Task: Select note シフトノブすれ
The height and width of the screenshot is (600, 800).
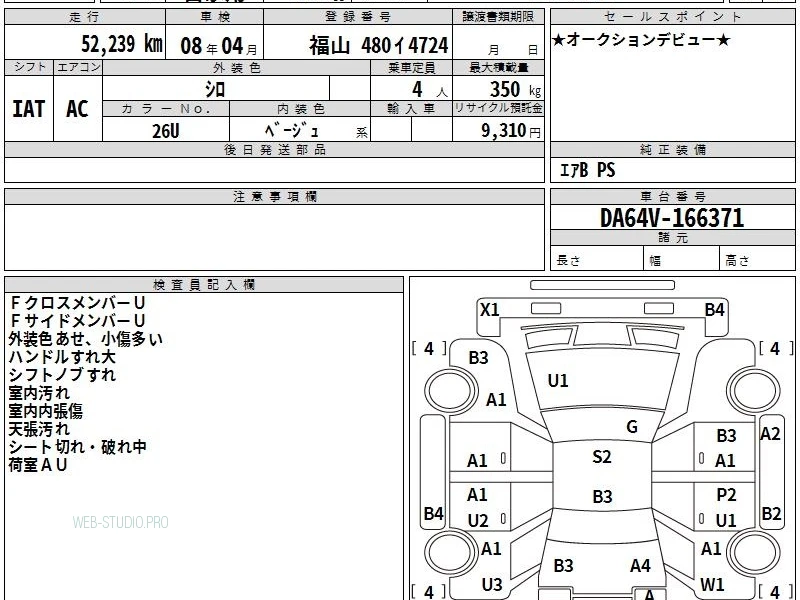Action: tap(62, 375)
